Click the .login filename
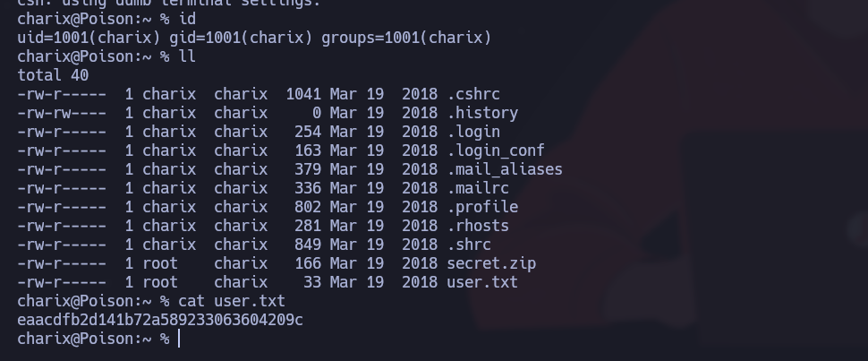Screen dimensions: 868x361 click(473, 132)
